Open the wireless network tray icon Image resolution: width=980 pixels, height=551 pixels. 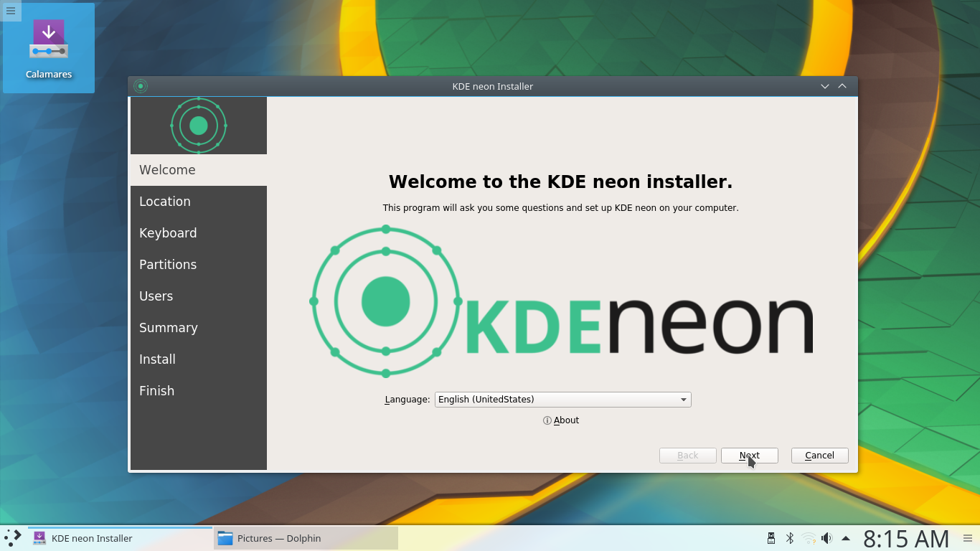pos(809,538)
